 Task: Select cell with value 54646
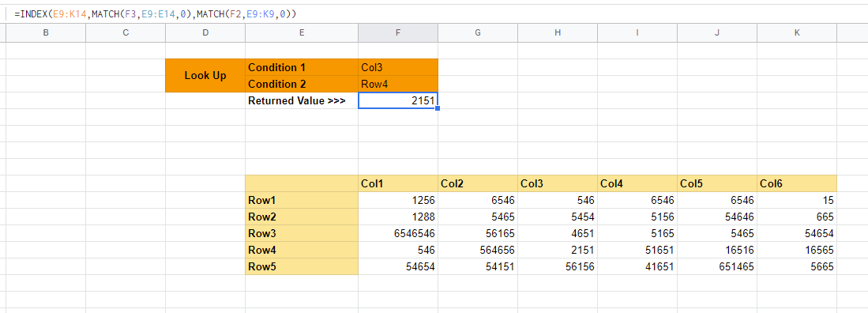717,217
